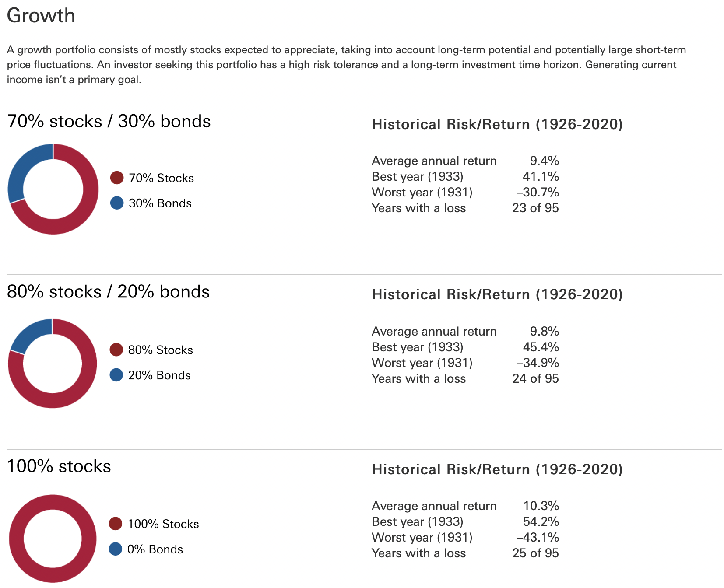Click the "80% Stocks" legend label
The height and width of the screenshot is (588, 724).
coord(160,350)
